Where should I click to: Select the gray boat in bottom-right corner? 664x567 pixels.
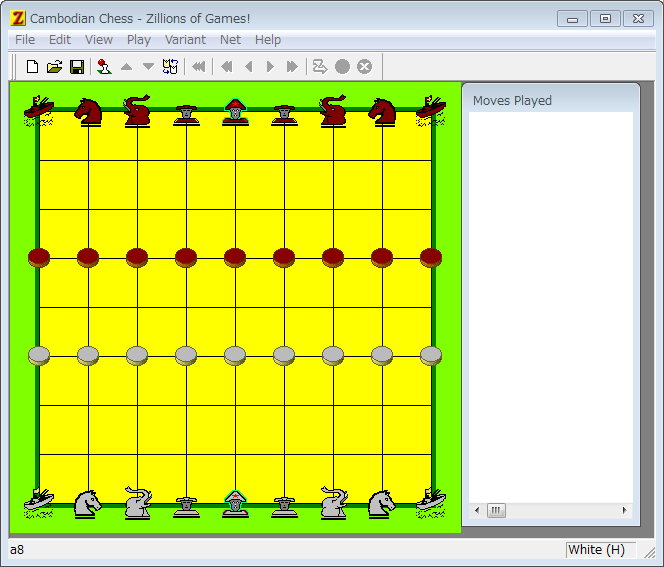pos(431,503)
